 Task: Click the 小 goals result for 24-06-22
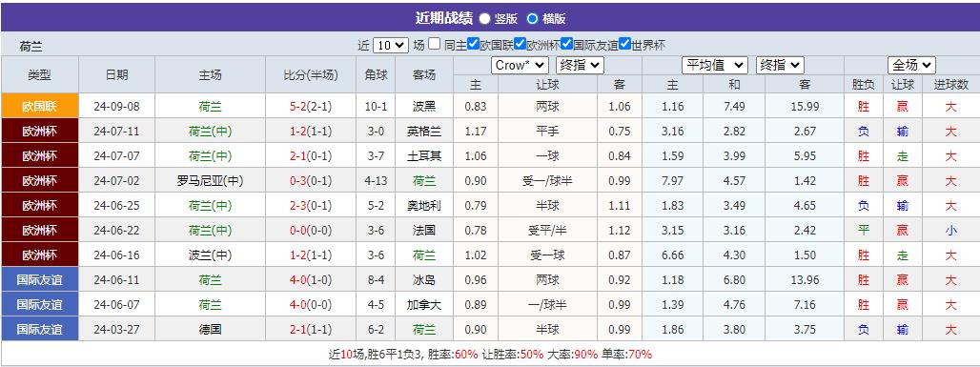point(950,231)
